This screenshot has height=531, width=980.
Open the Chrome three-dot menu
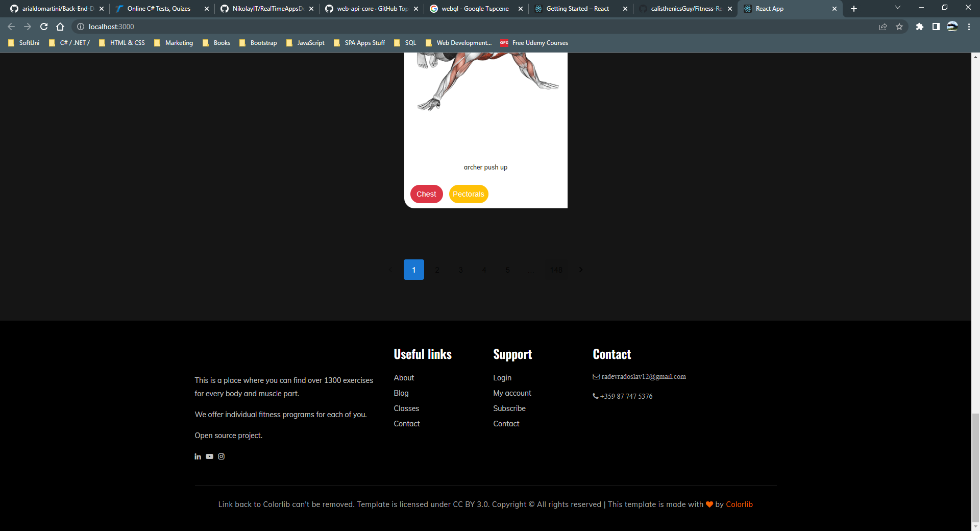pyautogui.click(x=969, y=27)
